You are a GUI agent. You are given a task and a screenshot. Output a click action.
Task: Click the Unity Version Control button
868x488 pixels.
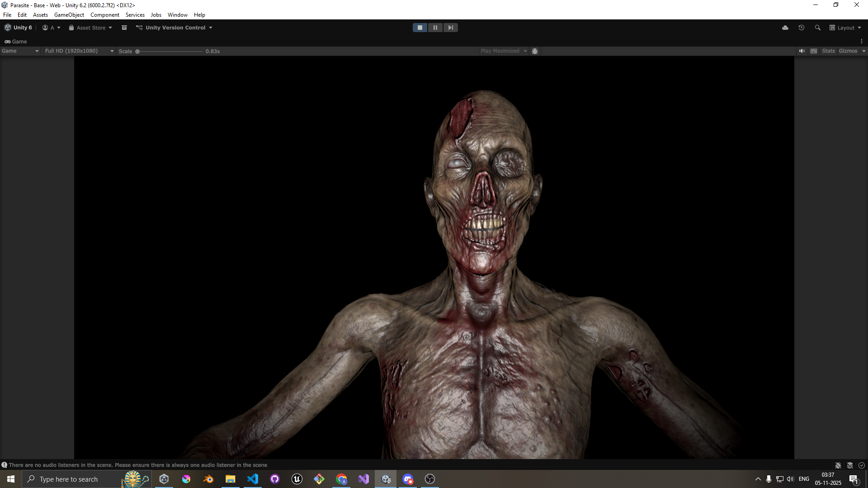pos(175,28)
